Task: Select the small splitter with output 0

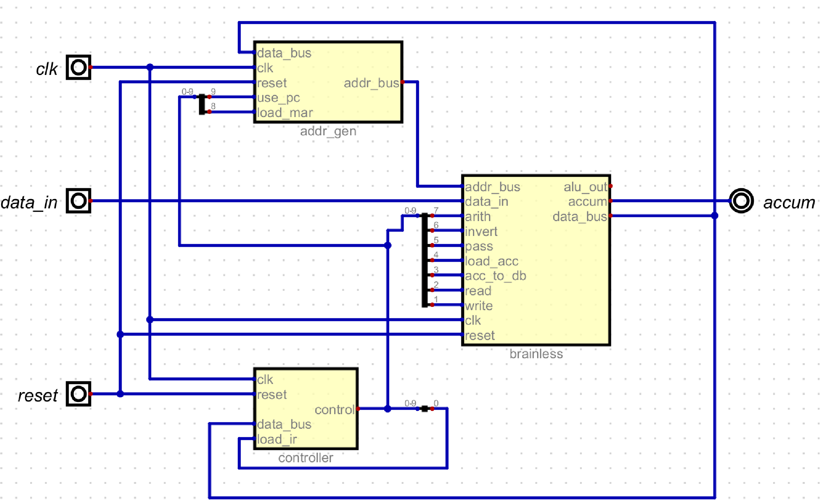Action: (425, 409)
